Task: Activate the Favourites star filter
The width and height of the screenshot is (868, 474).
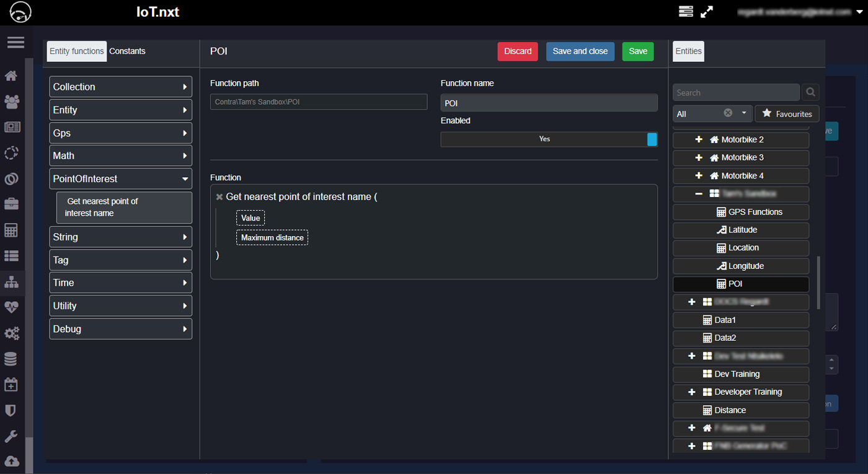Action: click(787, 113)
